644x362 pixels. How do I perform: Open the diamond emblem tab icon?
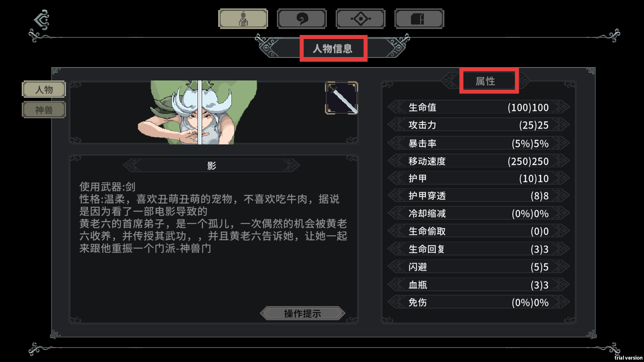[361, 19]
